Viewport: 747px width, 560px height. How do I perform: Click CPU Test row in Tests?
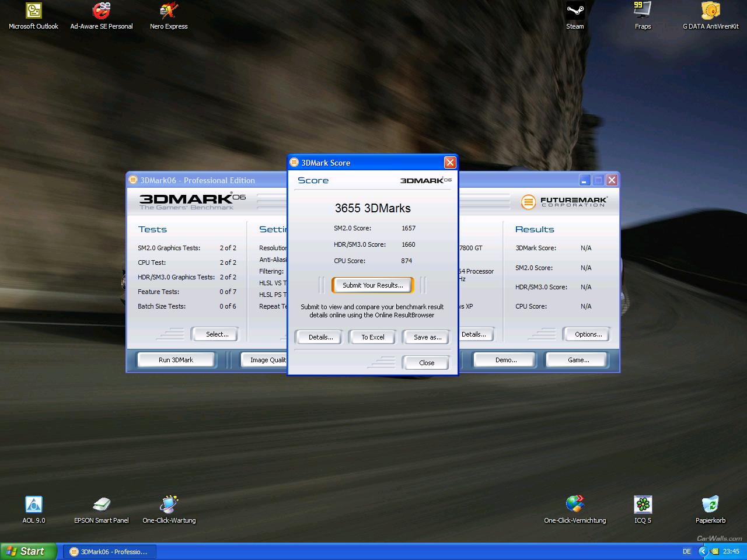click(187, 262)
